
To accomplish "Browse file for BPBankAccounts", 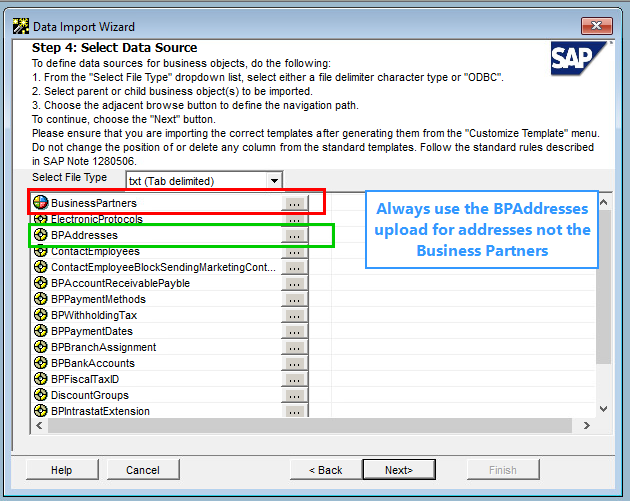I will (x=295, y=364).
